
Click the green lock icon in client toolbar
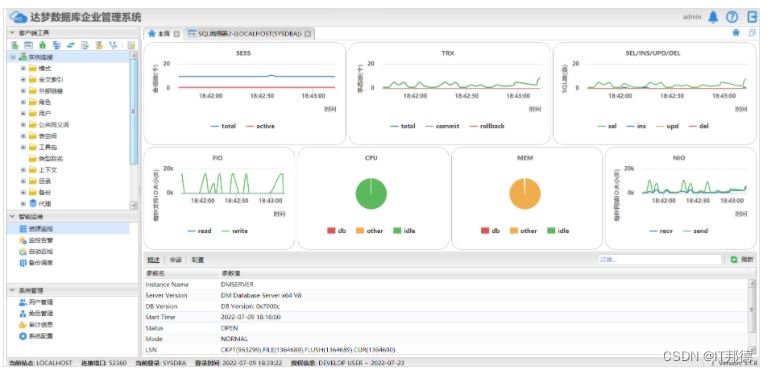[x=43, y=45]
